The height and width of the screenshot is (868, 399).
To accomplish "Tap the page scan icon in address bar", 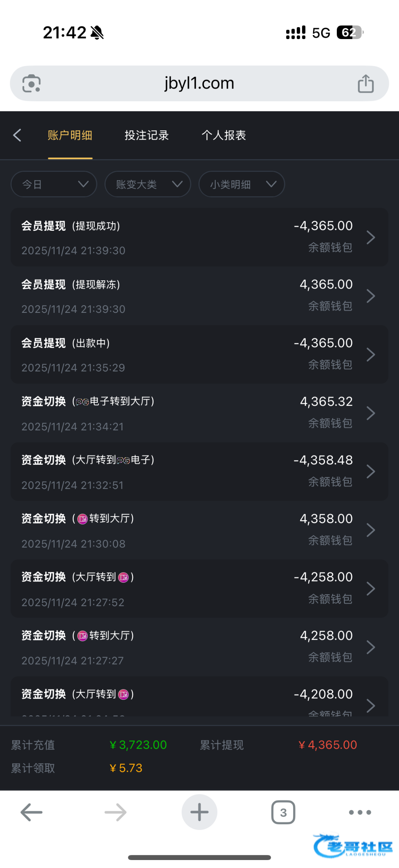I will pos(31,84).
